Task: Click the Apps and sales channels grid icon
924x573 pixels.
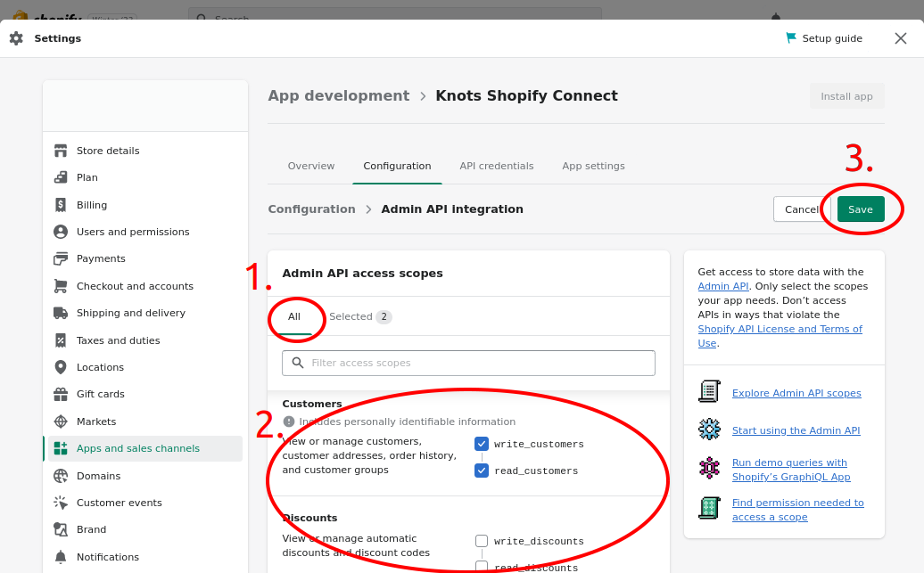Action: pyautogui.click(x=61, y=448)
